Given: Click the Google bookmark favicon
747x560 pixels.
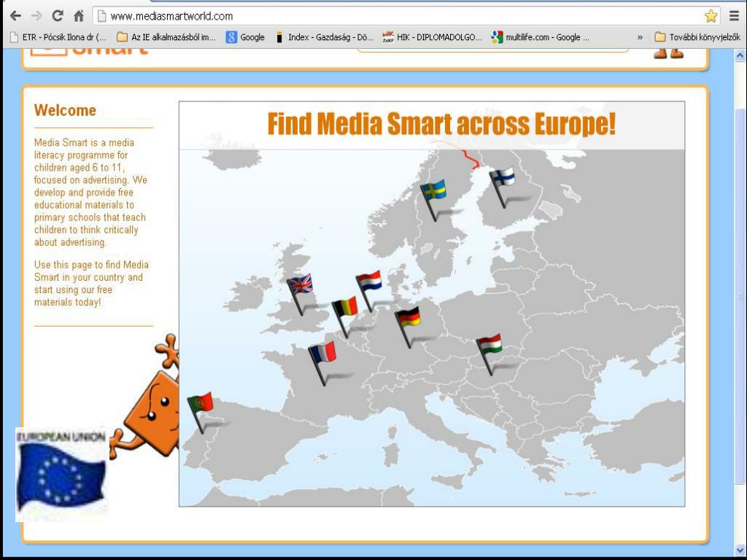Looking at the screenshot, I should tap(231, 37).
